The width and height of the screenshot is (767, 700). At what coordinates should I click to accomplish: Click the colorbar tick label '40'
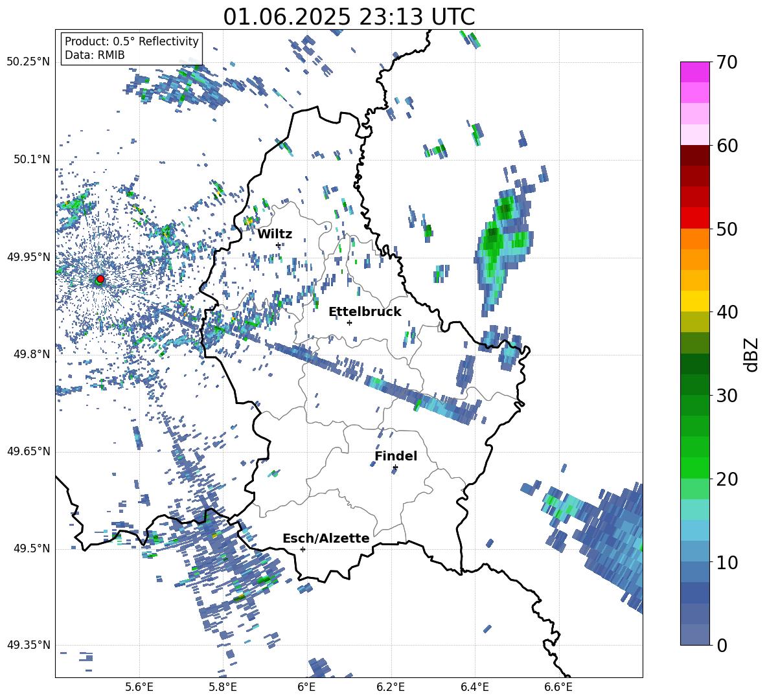pos(727,312)
